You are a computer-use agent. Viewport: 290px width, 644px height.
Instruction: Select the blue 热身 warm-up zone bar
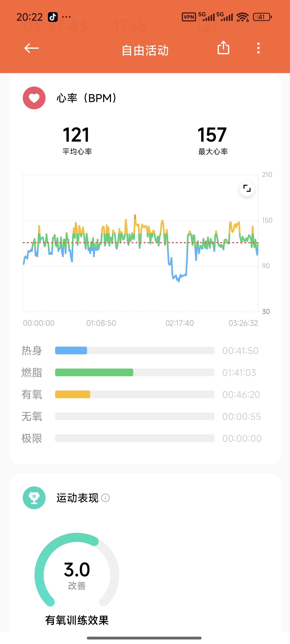click(71, 351)
